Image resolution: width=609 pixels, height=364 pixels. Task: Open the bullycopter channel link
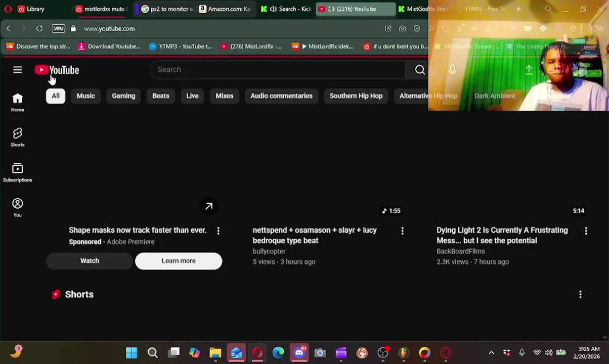tap(269, 251)
